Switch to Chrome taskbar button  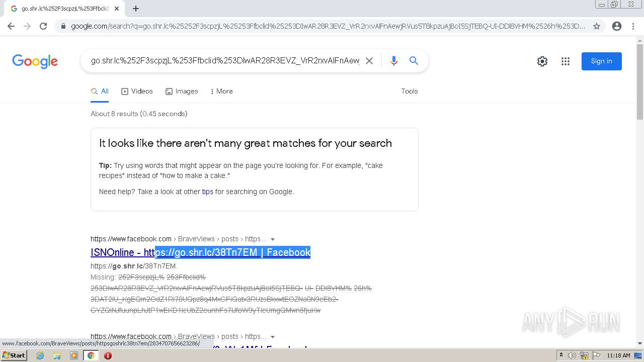[x=91, y=355]
